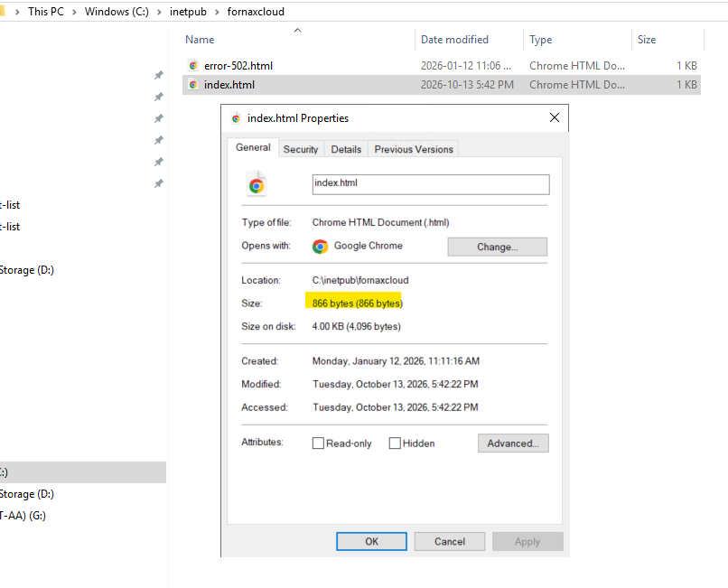Viewport: 728px width, 588px height.
Task: Confirm with the OK button
Action: point(371,542)
